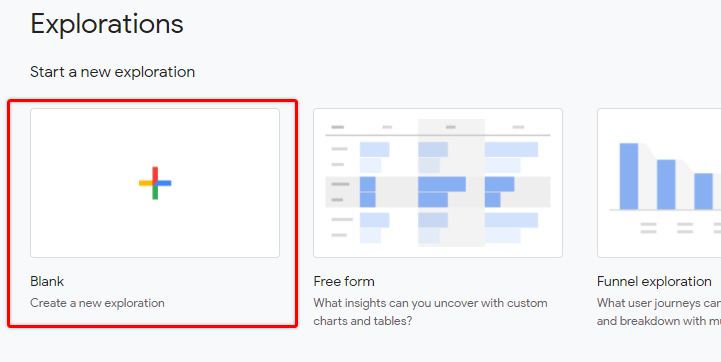Viewport: 721px width, 362px height.
Task: Click the Free form insights description text
Action: (x=430, y=312)
